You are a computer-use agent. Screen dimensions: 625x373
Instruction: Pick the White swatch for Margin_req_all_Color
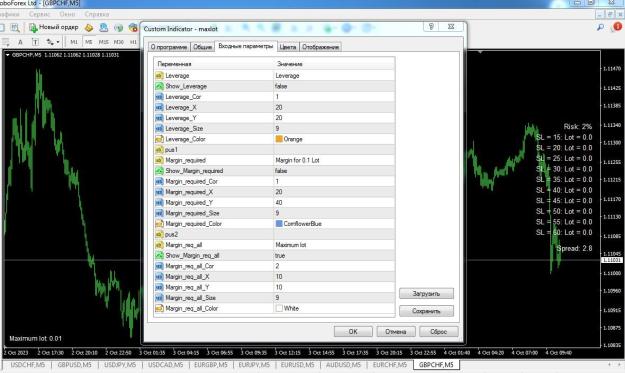(x=279, y=308)
